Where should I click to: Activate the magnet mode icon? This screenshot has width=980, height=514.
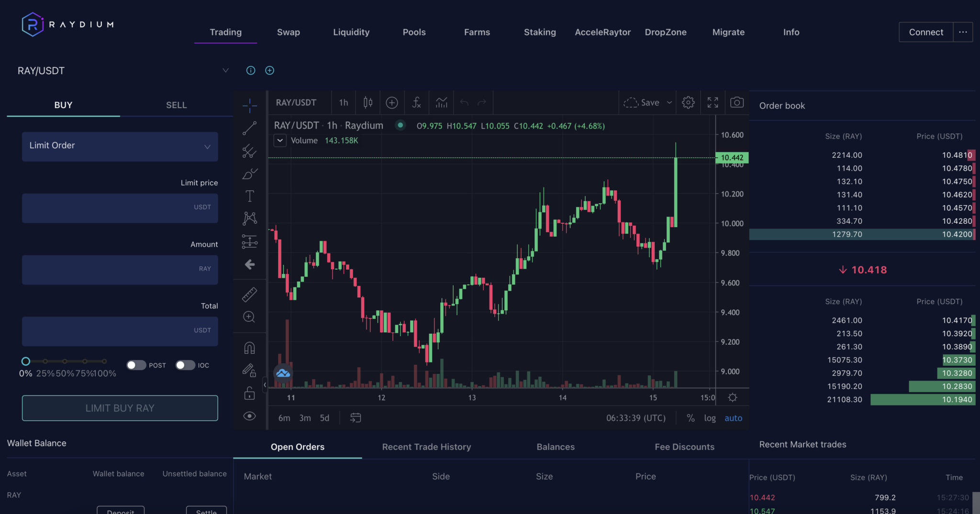[x=249, y=348]
